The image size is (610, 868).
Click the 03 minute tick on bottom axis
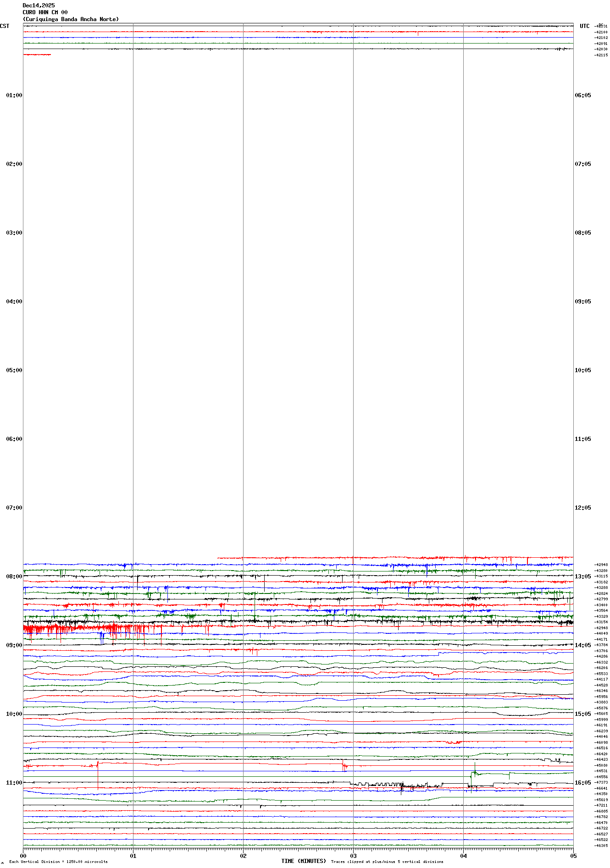click(x=353, y=856)
